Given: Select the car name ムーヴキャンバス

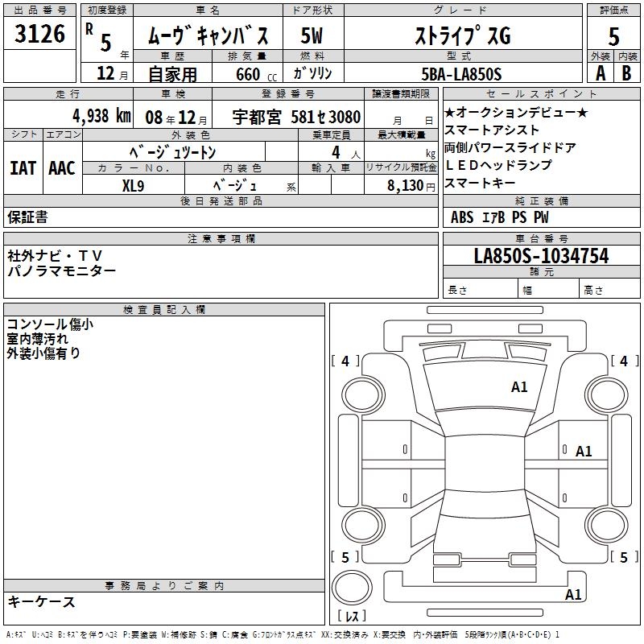Looking at the screenshot, I should (208, 35).
